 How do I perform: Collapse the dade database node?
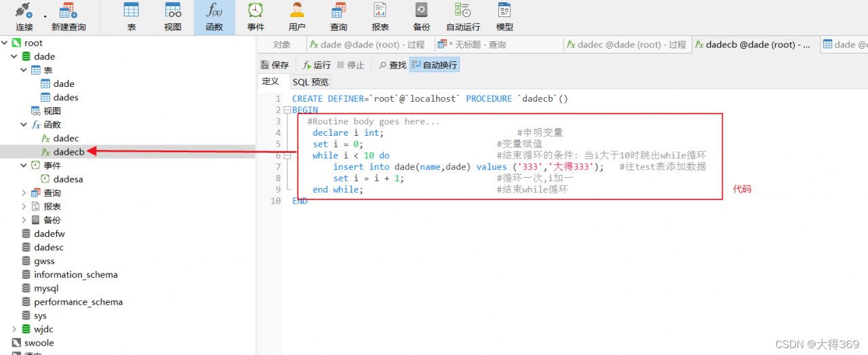[14, 56]
